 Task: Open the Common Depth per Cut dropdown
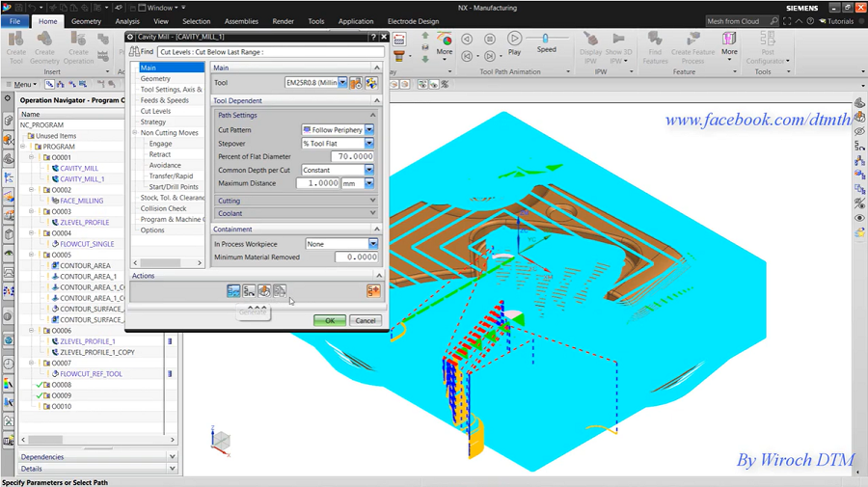(369, 170)
